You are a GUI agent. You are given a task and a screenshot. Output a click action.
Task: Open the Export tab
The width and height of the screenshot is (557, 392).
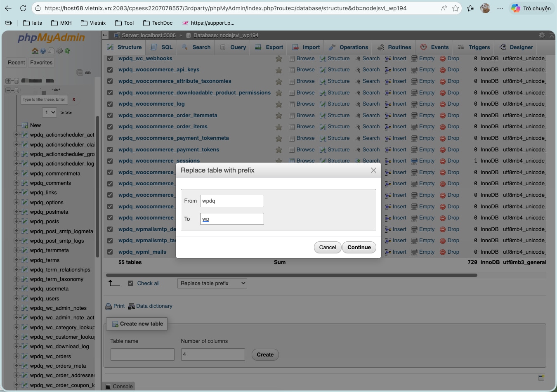click(x=269, y=47)
